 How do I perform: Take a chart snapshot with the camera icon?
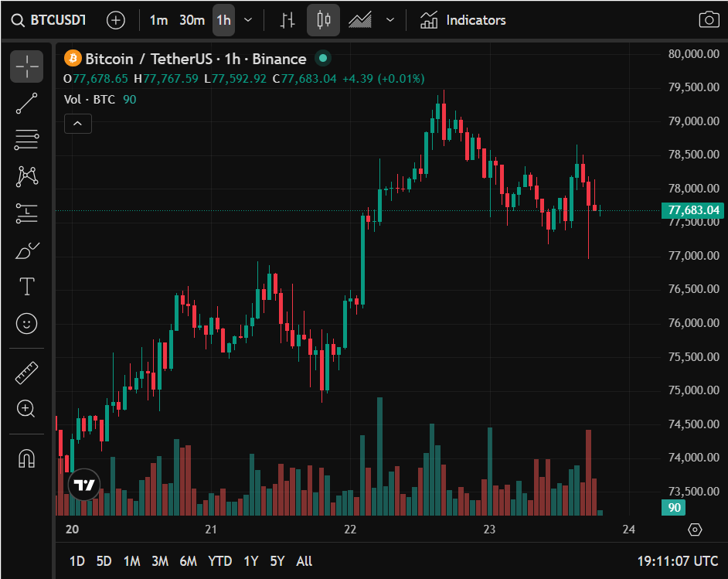(x=709, y=20)
